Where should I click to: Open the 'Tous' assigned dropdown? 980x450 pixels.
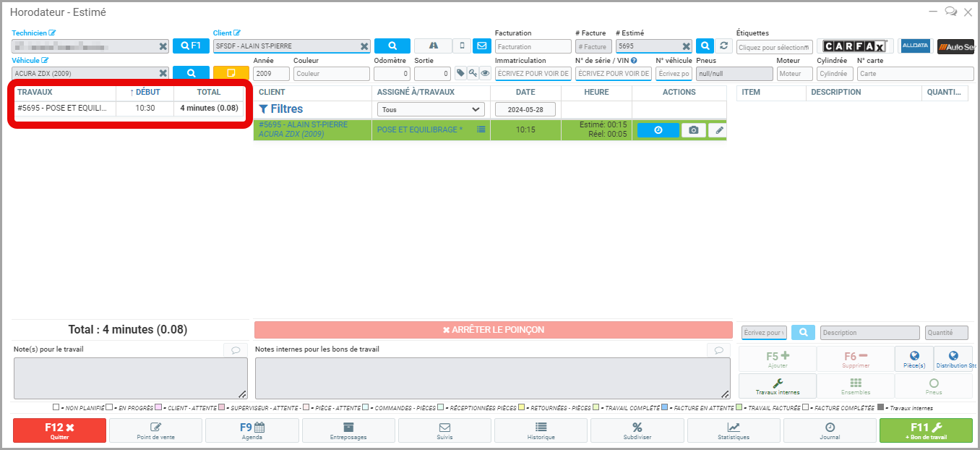pos(430,109)
